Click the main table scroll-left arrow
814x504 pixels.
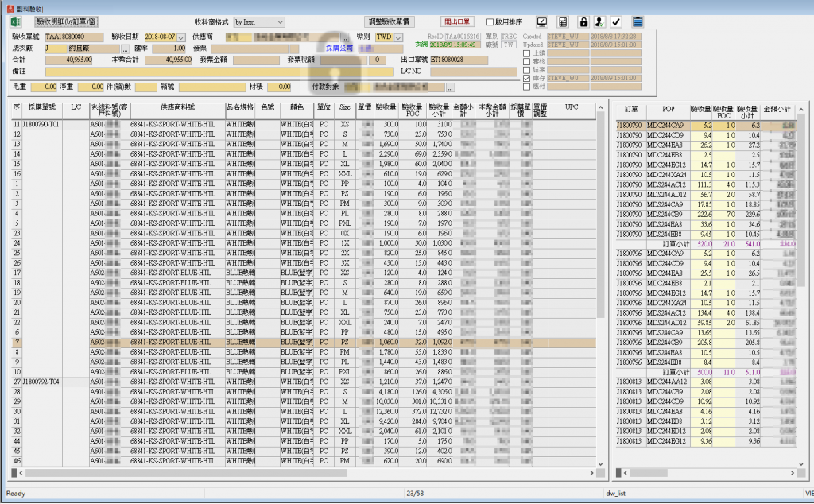[x=21, y=473]
